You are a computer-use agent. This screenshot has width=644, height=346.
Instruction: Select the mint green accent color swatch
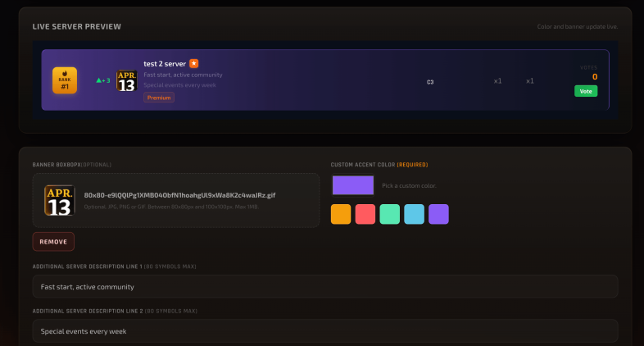tap(390, 214)
